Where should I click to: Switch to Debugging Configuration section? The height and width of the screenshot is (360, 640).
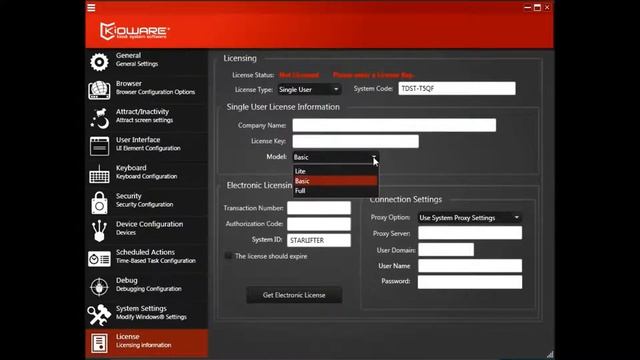point(147,287)
